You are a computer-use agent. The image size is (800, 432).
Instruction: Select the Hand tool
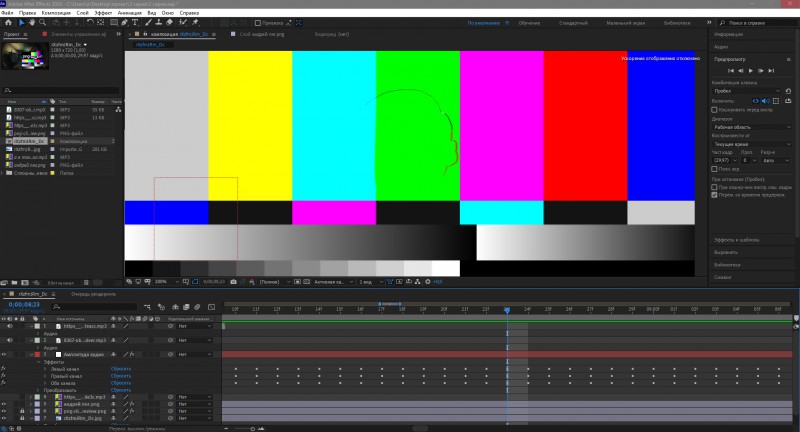(32, 22)
